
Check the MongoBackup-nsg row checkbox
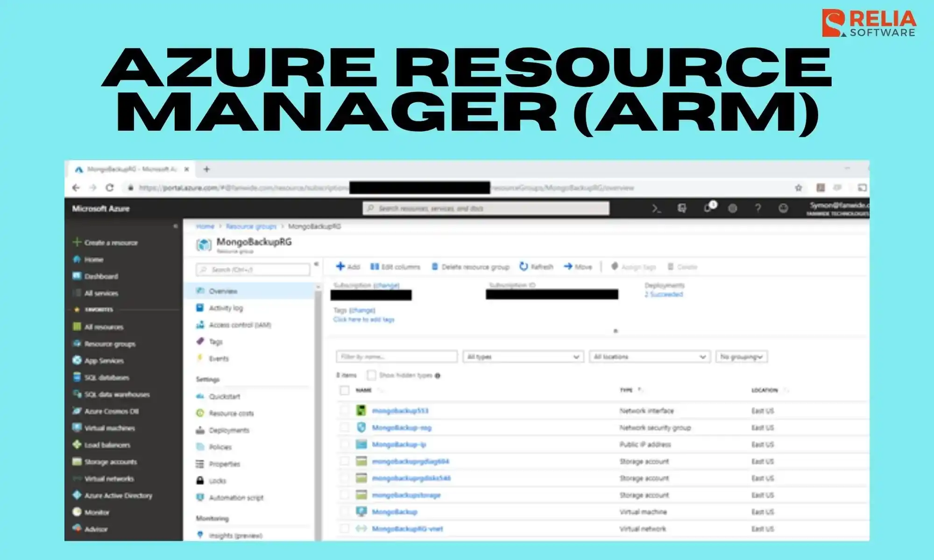(x=345, y=427)
